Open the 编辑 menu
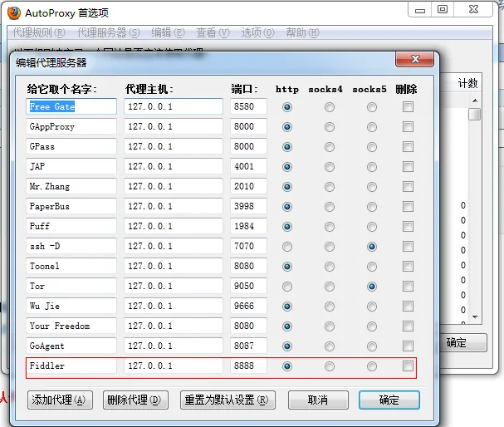The width and height of the screenshot is (504, 427). pos(168,32)
